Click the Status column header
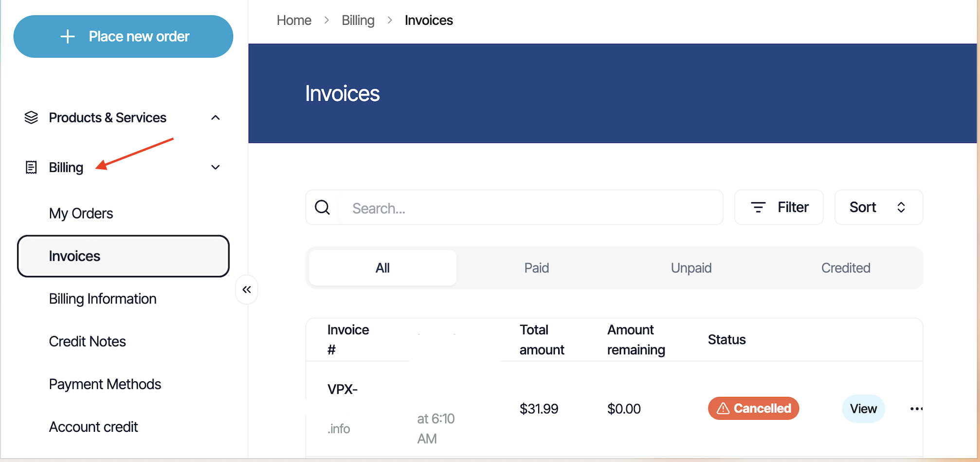Image resolution: width=980 pixels, height=462 pixels. point(727,339)
